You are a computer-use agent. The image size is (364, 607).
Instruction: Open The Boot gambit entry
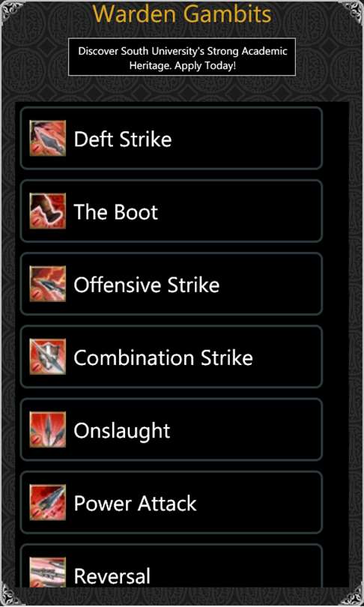pyautogui.click(x=172, y=211)
